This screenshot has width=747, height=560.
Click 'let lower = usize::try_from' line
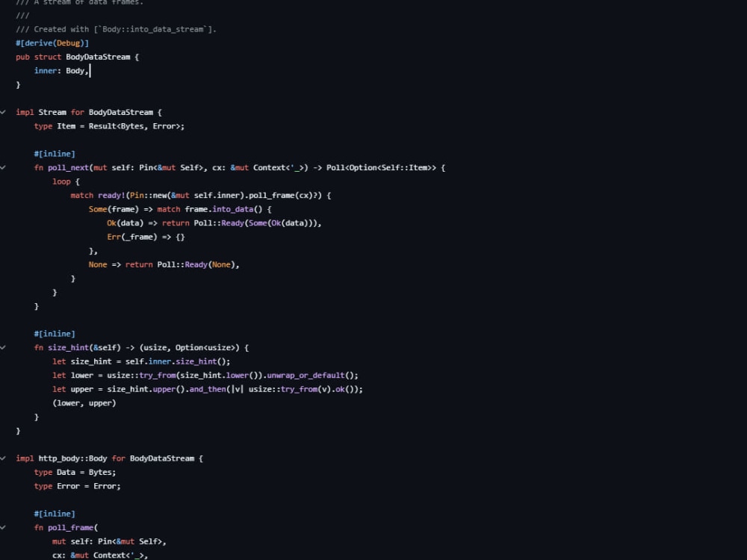tap(205, 376)
